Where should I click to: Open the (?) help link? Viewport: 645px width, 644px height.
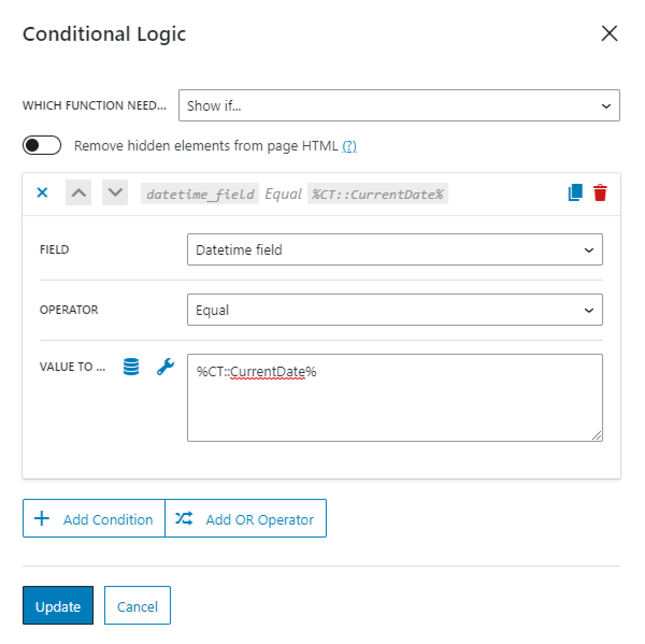[x=349, y=146]
